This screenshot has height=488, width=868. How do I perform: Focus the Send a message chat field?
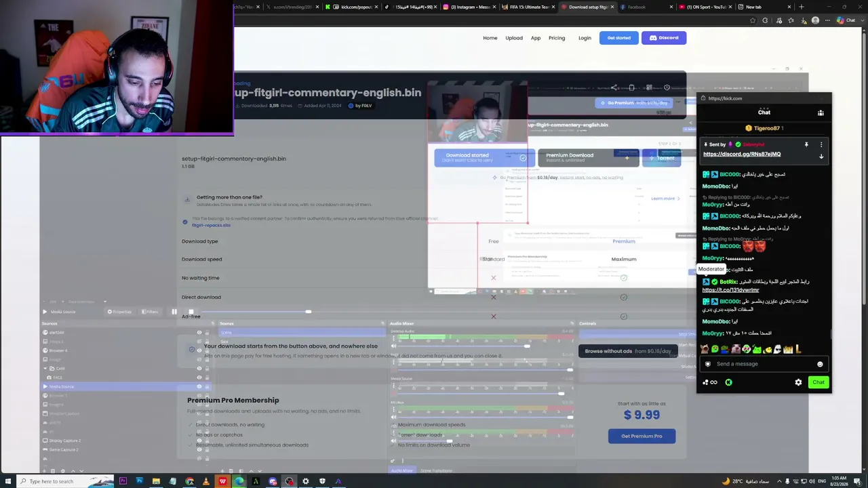(764, 364)
